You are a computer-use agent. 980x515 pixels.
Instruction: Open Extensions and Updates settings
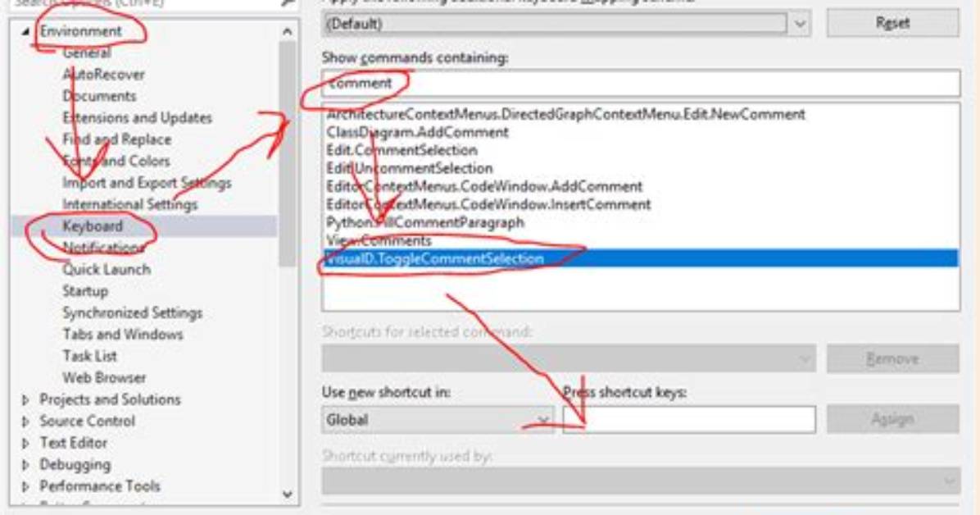point(137,117)
